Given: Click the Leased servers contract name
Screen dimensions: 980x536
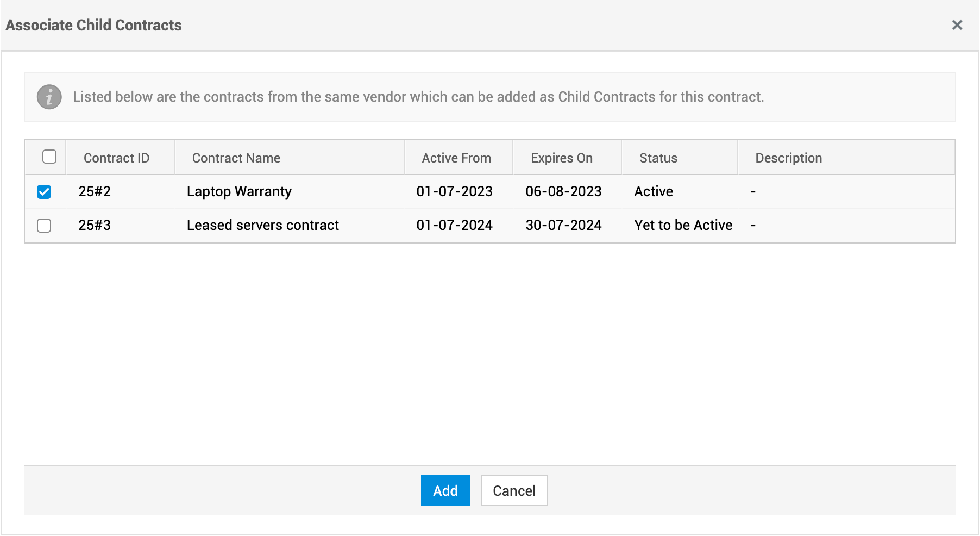Looking at the screenshot, I should coord(263,226).
